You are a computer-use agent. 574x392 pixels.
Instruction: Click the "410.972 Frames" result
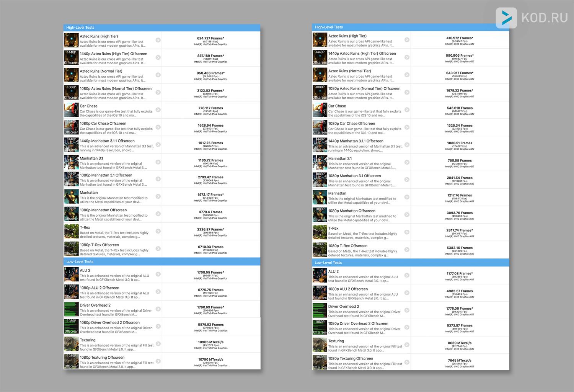pos(460,38)
